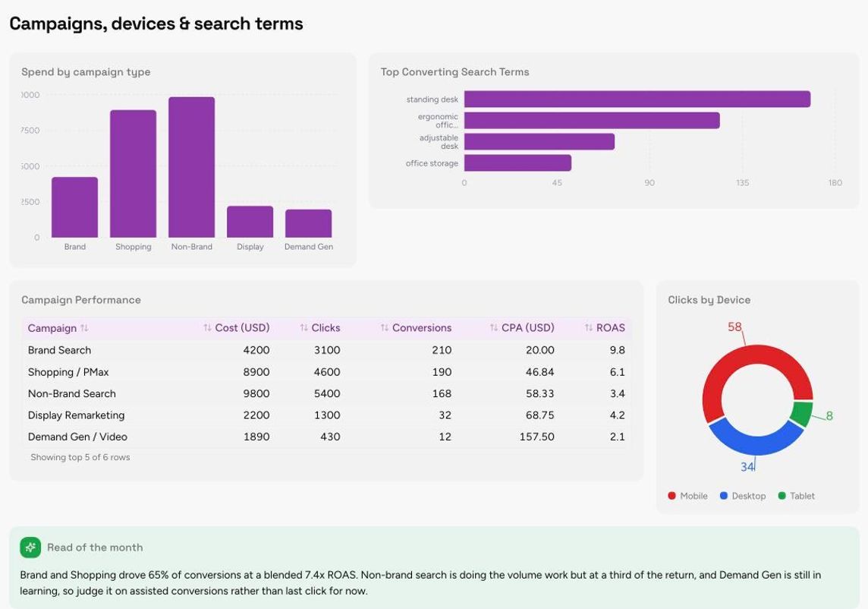
Task: Click the Shopping bar in spend chart
Action: tap(133, 174)
